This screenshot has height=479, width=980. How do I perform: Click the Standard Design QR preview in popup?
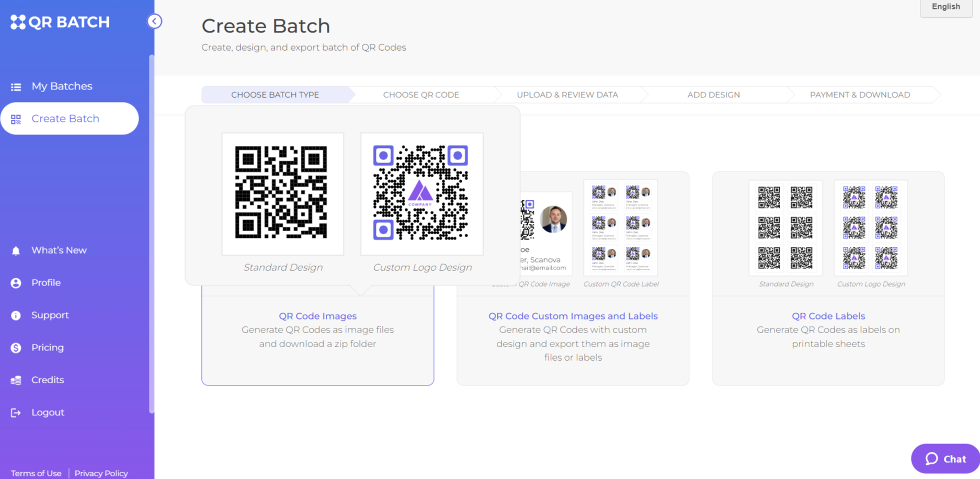tap(283, 194)
